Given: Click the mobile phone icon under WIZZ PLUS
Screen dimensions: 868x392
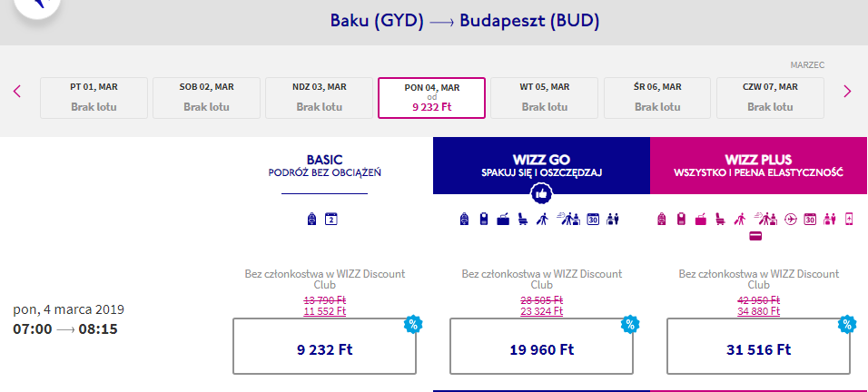Looking at the screenshot, I should pyautogui.click(x=850, y=219).
